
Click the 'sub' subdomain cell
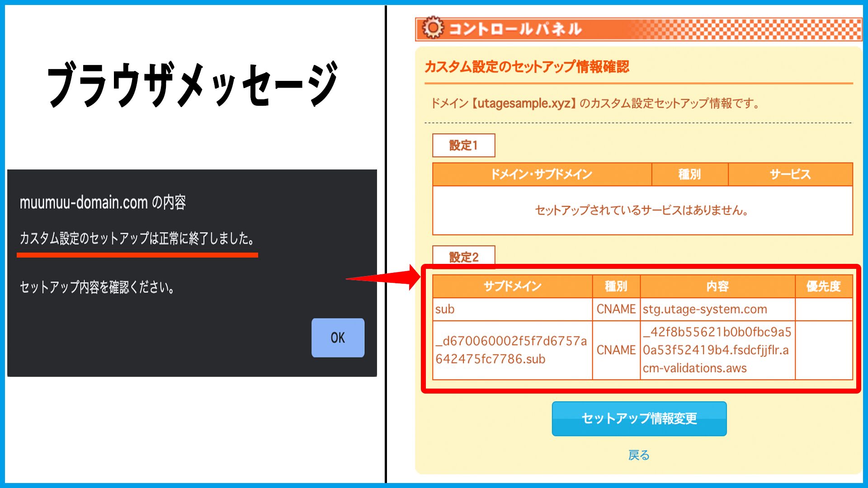[x=512, y=309]
